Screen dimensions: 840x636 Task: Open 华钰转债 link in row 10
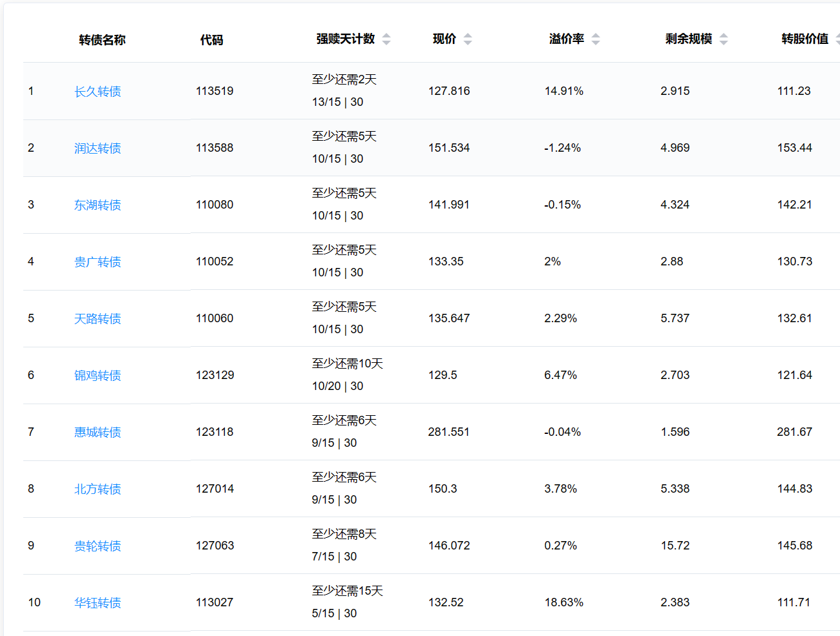[98, 603]
